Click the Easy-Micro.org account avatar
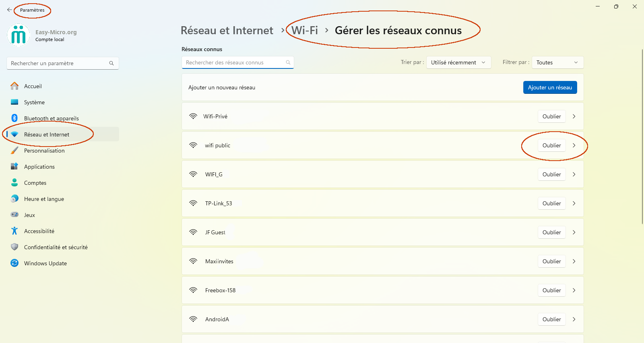Image resolution: width=644 pixels, height=343 pixels. click(x=19, y=35)
